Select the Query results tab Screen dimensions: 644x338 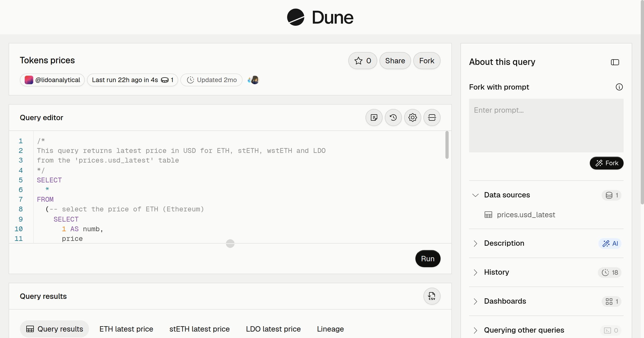54,329
